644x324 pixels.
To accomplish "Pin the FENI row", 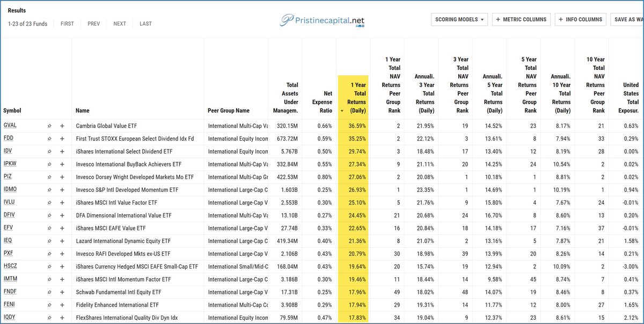I will tap(49, 305).
